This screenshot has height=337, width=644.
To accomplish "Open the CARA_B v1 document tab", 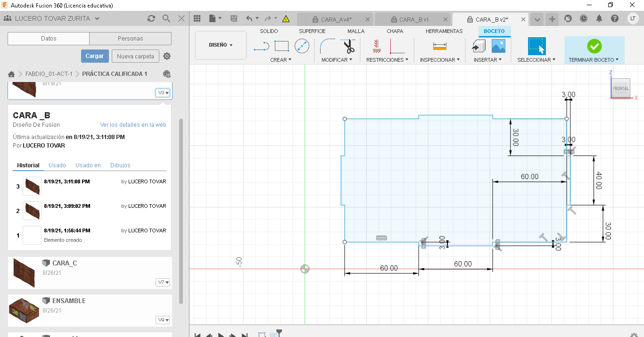I will pos(413,19).
